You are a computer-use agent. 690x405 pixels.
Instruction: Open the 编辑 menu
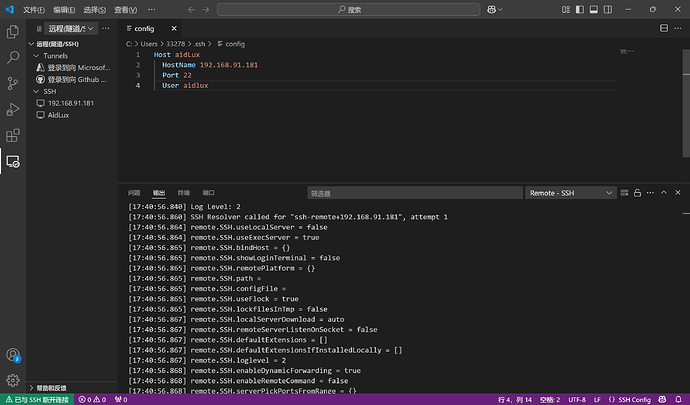(x=64, y=10)
